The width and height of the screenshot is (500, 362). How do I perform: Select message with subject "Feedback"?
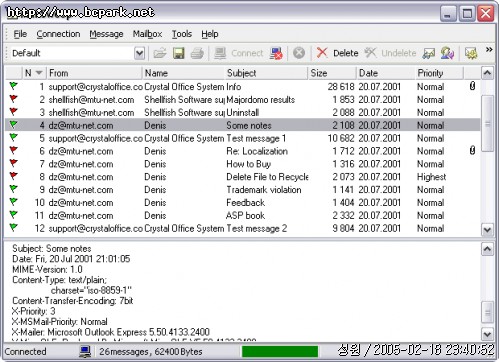click(x=243, y=202)
